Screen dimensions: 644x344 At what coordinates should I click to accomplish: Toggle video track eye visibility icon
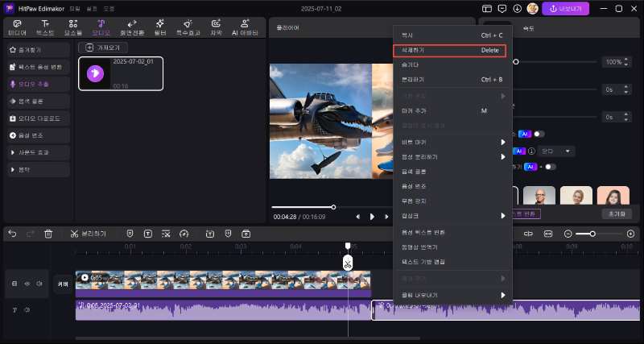27,284
